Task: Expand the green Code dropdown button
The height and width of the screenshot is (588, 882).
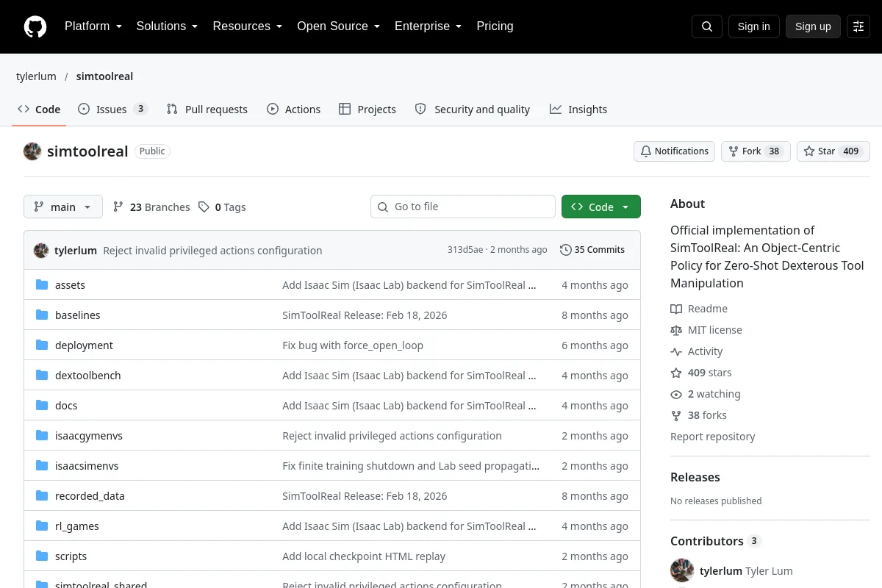Action: coord(601,207)
